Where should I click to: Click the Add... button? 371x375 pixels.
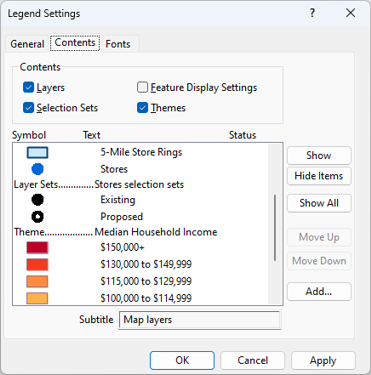[x=319, y=291]
